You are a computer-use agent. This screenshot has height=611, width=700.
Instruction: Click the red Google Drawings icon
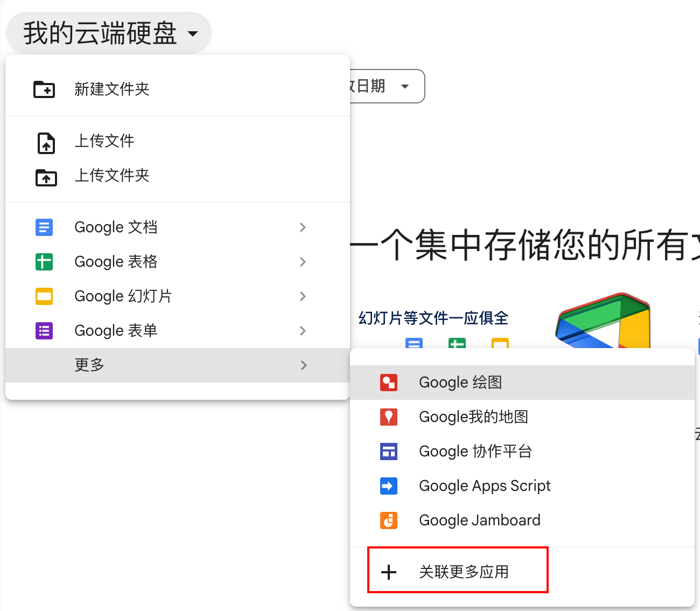[389, 383]
